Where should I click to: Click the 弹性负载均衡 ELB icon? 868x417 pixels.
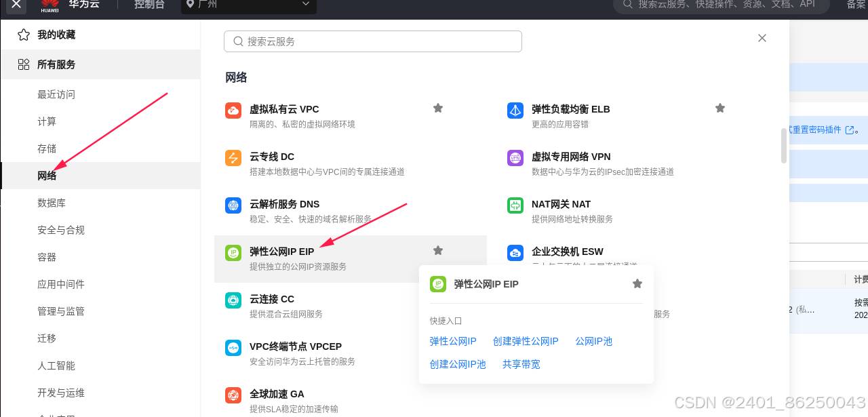[x=515, y=110]
